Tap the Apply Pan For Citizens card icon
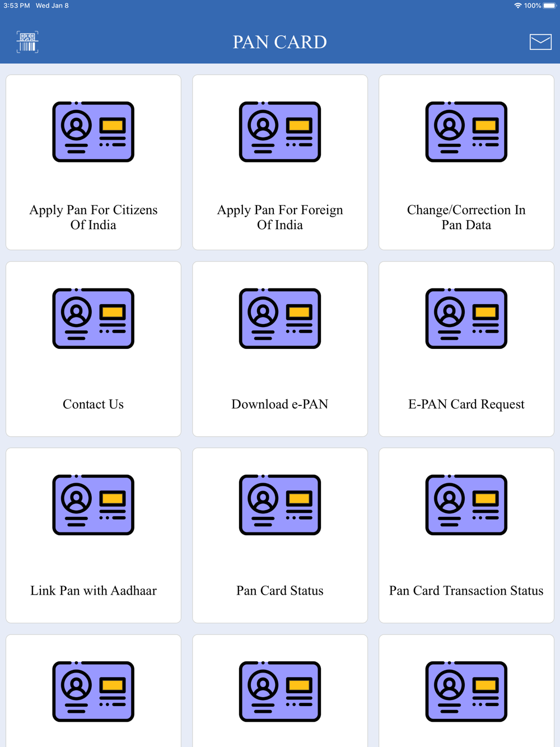Image resolution: width=560 pixels, height=747 pixels. click(94, 132)
